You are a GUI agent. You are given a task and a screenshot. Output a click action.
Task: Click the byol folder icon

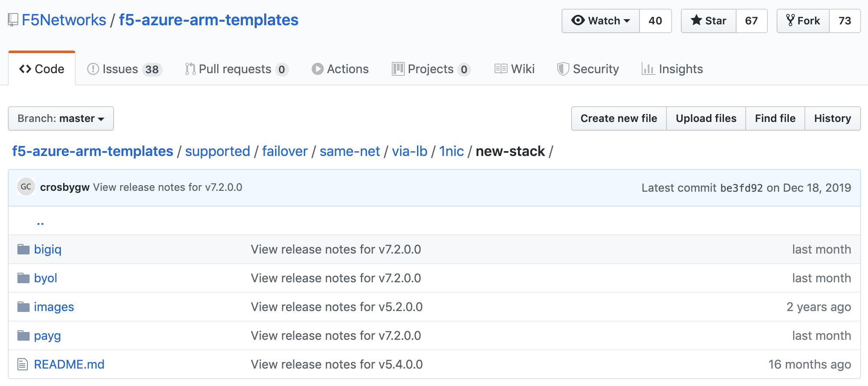point(24,278)
